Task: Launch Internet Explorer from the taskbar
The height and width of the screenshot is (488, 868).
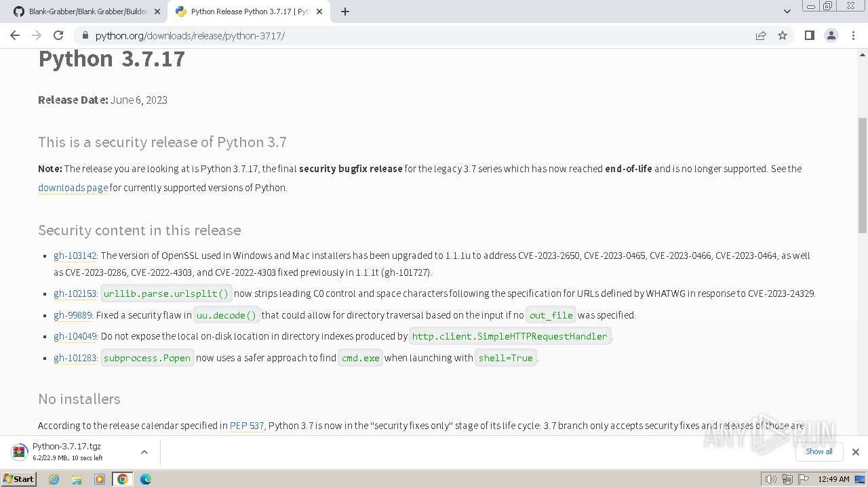Action: coord(54,479)
